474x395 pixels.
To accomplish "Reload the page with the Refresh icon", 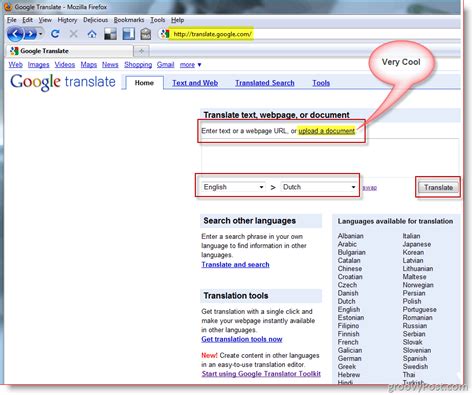I will [55, 34].
